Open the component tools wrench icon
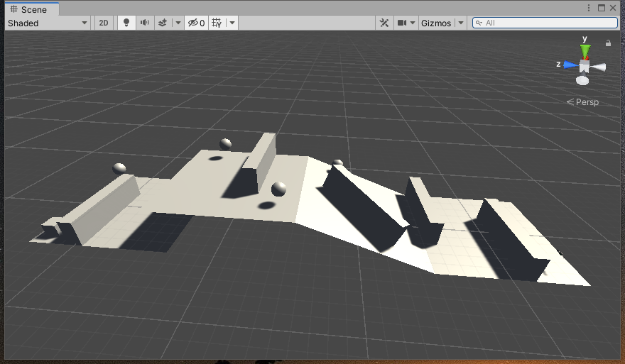Viewport: 625px width, 364px height. coord(384,23)
